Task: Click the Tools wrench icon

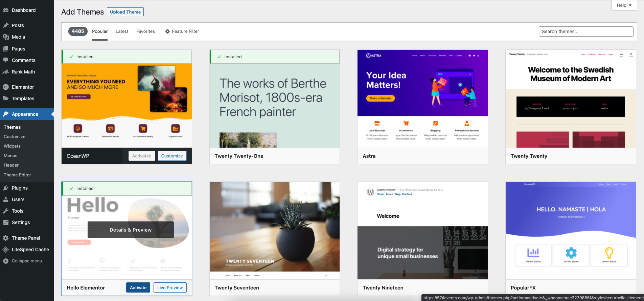Action: [6, 211]
